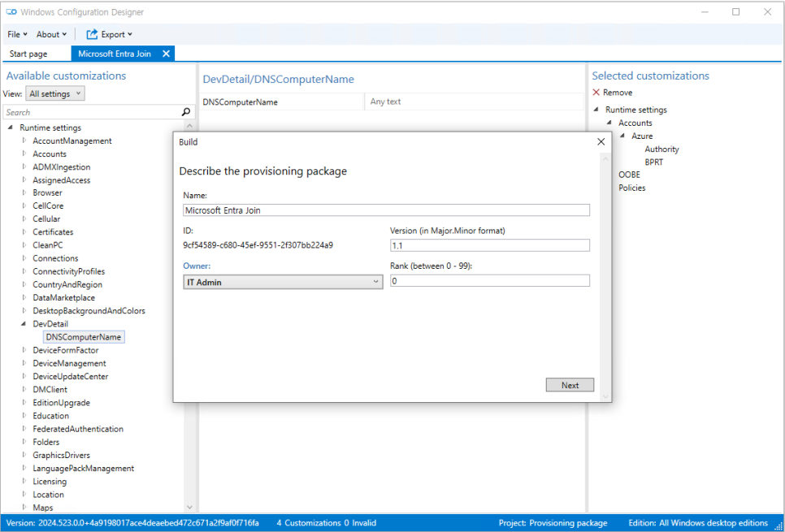Select the Licensing tree item
This screenshot has height=532, width=785.
(x=50, y=481)
